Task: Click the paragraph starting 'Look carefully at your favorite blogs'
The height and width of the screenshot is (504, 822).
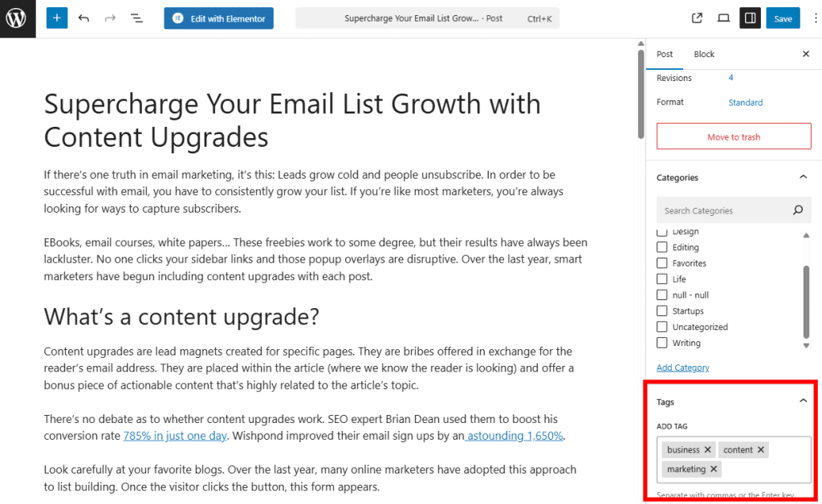Action: click(310, 478)
